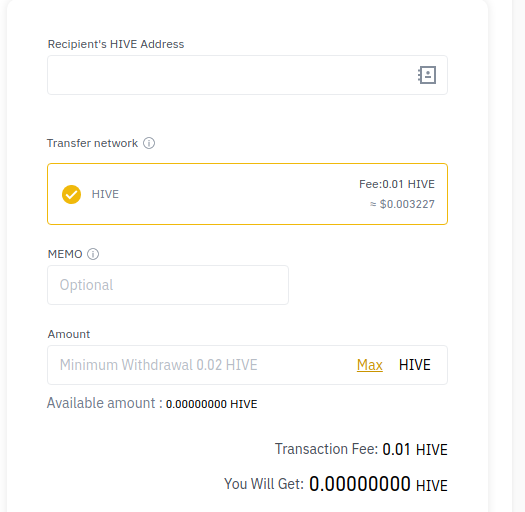
Task: Click the yellow checkmark on HIVE network
Action: click(x=71, y=194)
